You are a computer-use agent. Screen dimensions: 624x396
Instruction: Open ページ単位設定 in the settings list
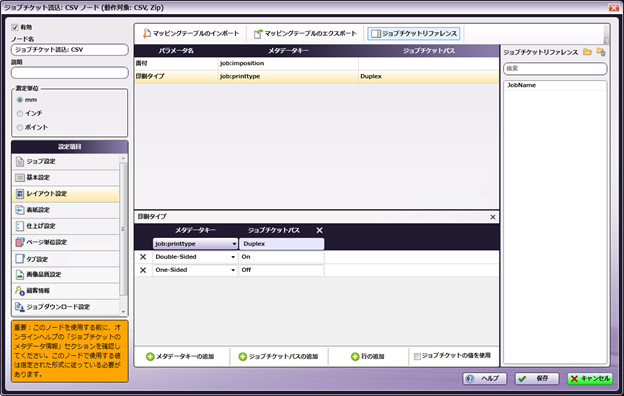click(x=66, y=242)
